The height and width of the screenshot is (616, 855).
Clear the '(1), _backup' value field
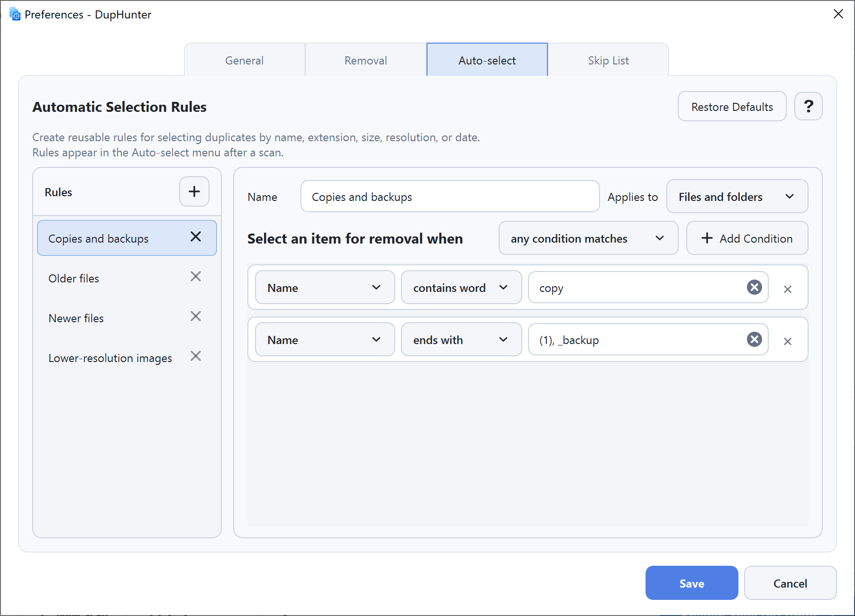click(755, 339)
